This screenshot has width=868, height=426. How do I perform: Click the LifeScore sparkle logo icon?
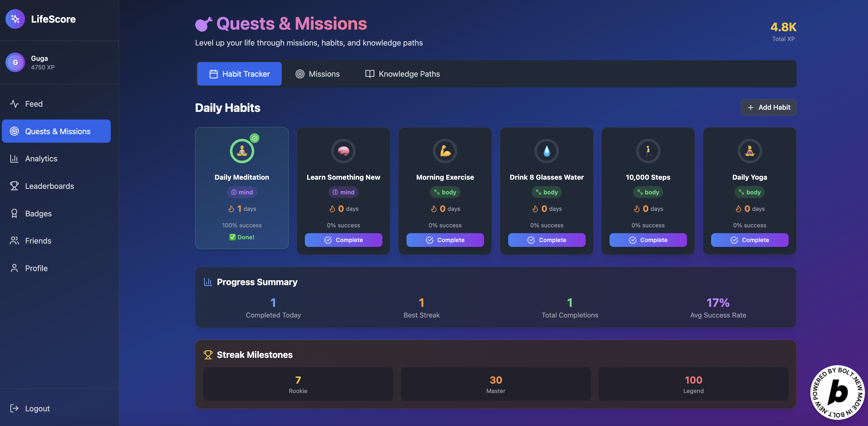point(15,19)
